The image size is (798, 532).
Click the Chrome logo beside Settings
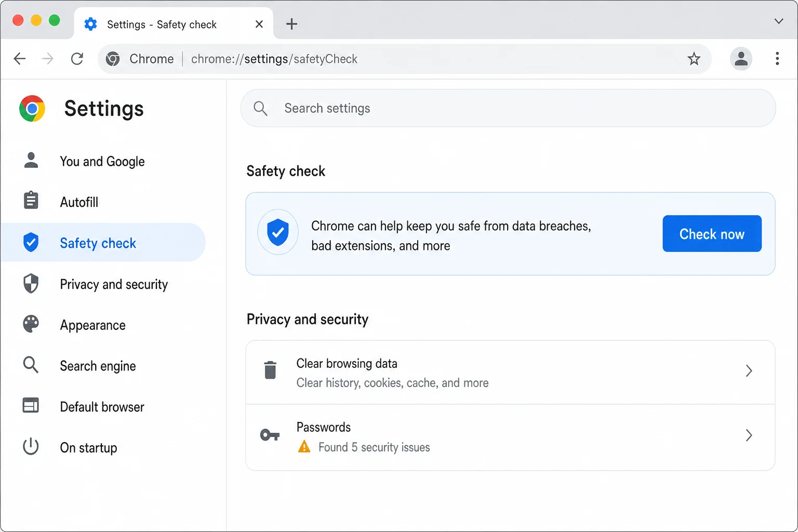tap(32, 109)
